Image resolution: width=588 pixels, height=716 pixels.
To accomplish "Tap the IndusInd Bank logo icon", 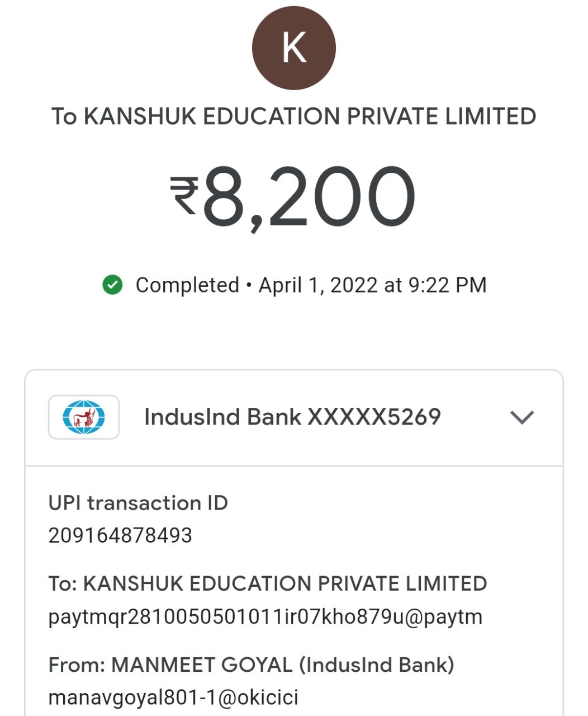I will [84, 417].
